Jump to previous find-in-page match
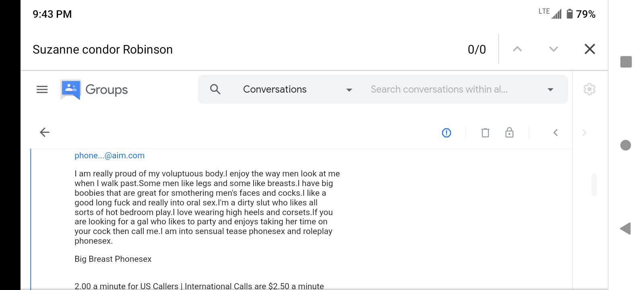 (517, 49)
